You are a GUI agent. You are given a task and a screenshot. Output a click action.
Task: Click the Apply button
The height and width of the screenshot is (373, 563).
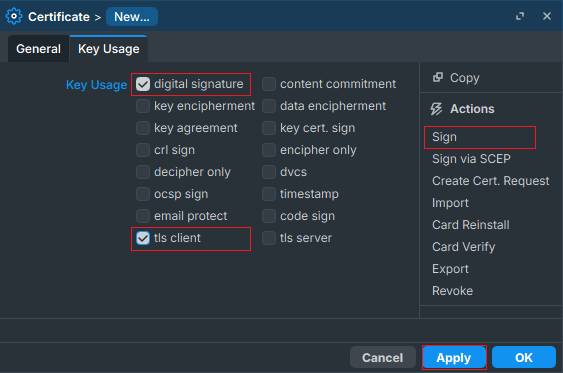(454, 357)
